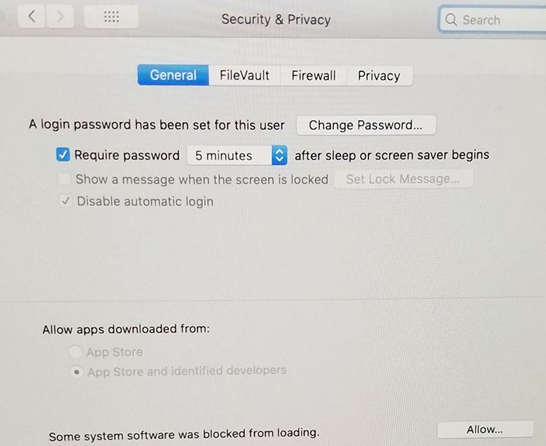Select App Store and identified developers
546x446 pixels.
click(x=76, y=372)
